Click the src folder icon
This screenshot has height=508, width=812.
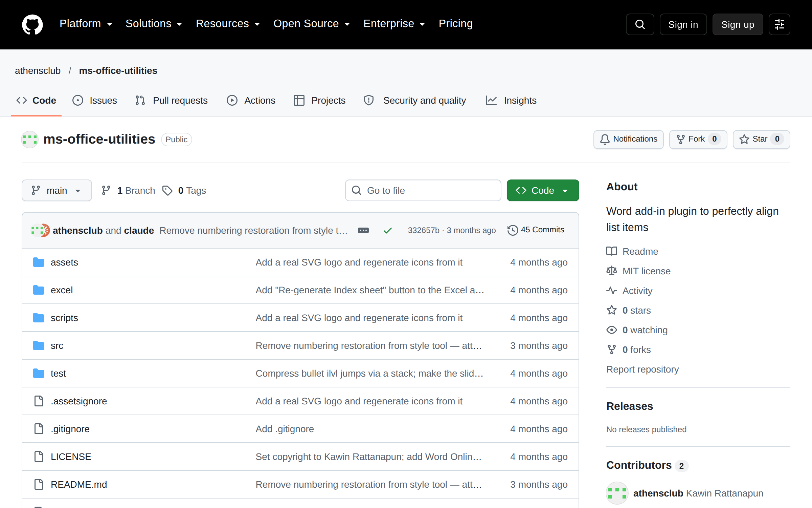39,345
